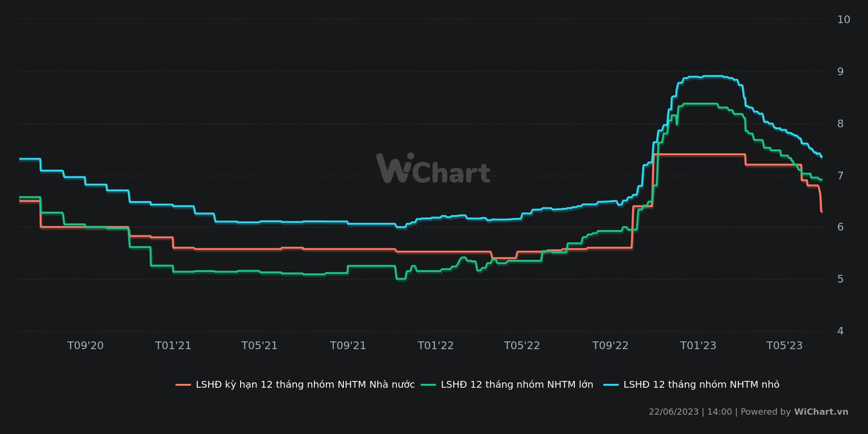This screenshot has height=434, width=868.
Task: Toggle the NHTM Nhà nước series label
Action: click(305, 385)
